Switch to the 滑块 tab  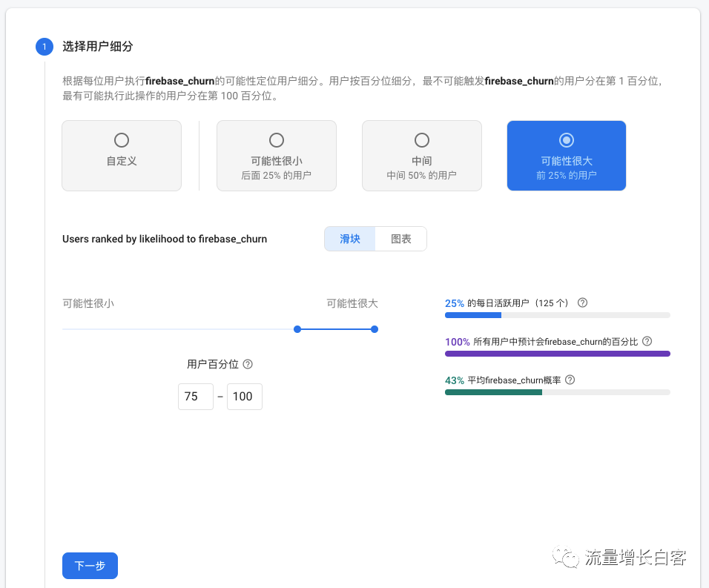click(x=350, y=239)
